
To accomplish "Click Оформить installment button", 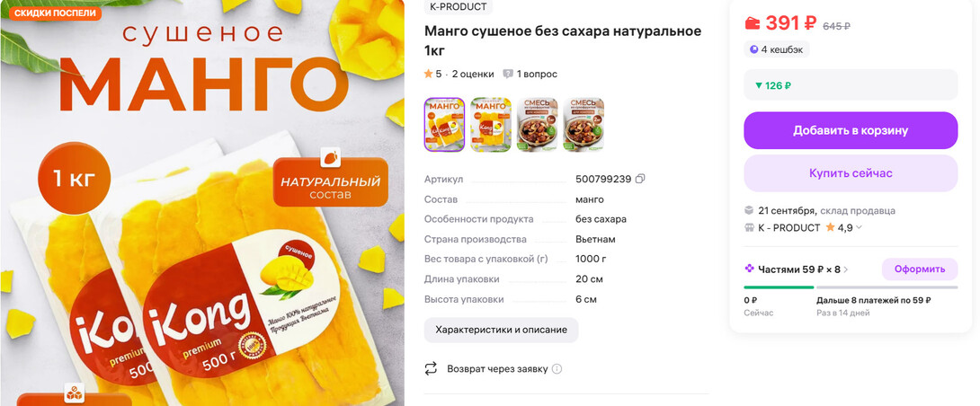I will click(x=920, y=269).
